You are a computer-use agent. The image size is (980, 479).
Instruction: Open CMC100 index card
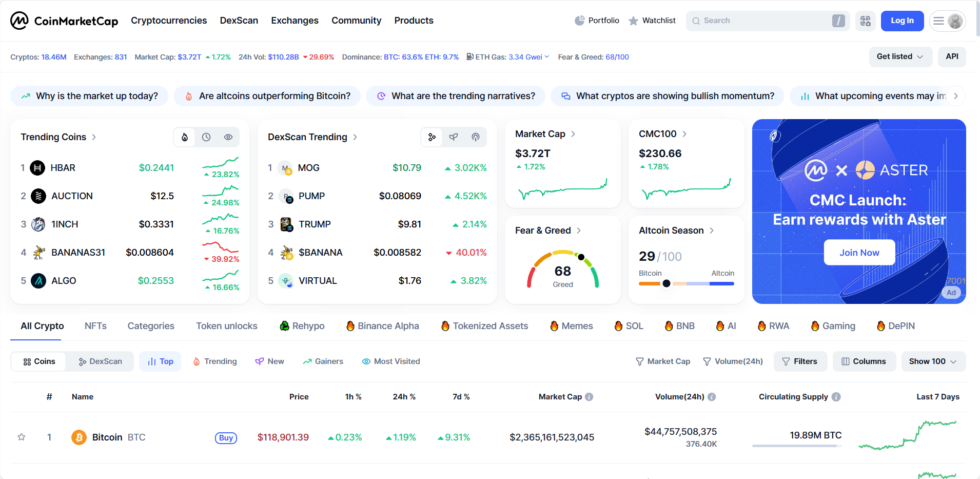[x=663, y=134]
